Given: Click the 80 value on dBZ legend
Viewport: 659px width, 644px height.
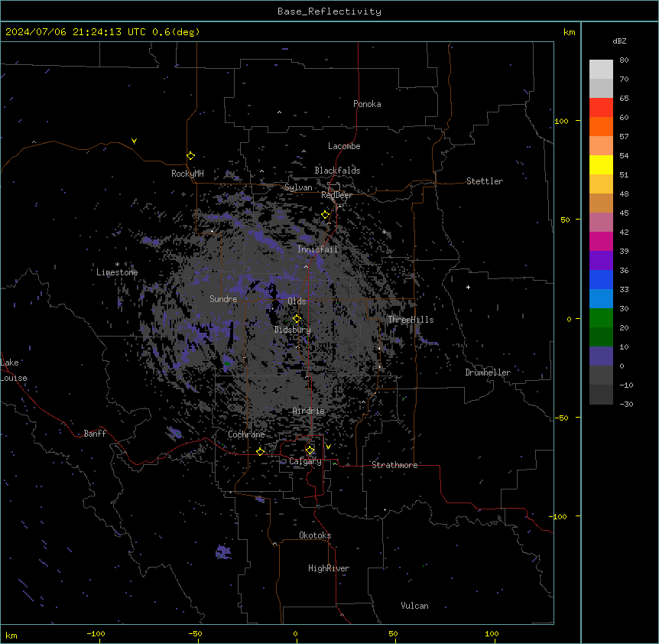Looking at the screenshot, I should point(624,60).
